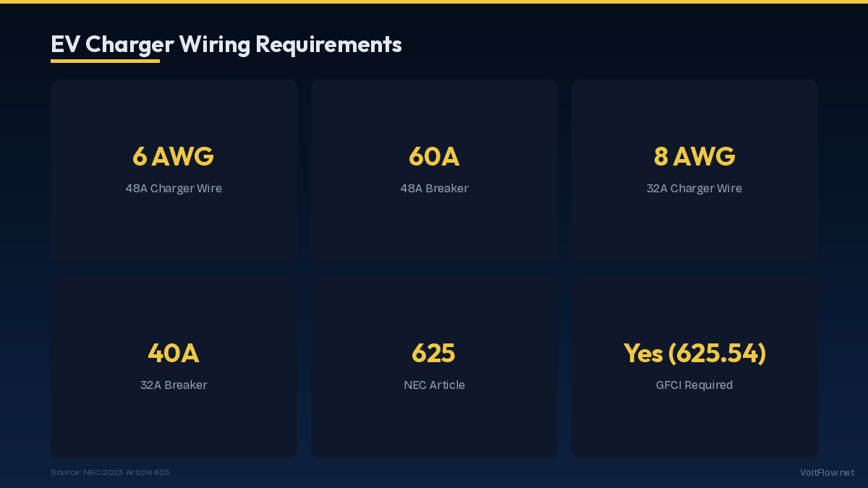Click the 48A Charger Wire label
The width and height of the screenshot is (868, 488).
(174, 189)
